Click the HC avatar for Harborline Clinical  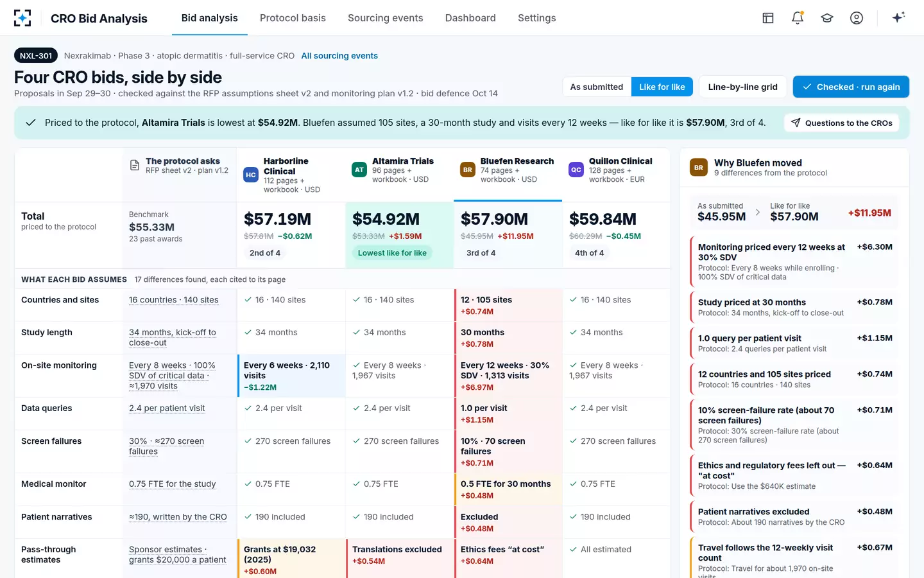point(251,175)
